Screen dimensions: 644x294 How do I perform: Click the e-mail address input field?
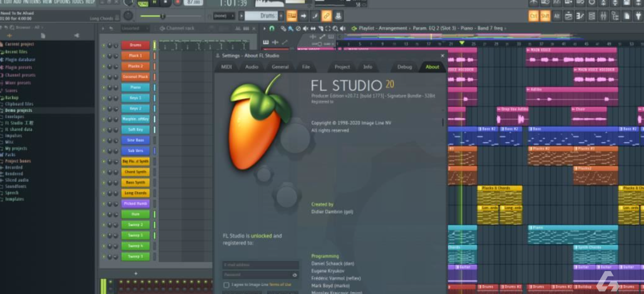pos(261,265)
